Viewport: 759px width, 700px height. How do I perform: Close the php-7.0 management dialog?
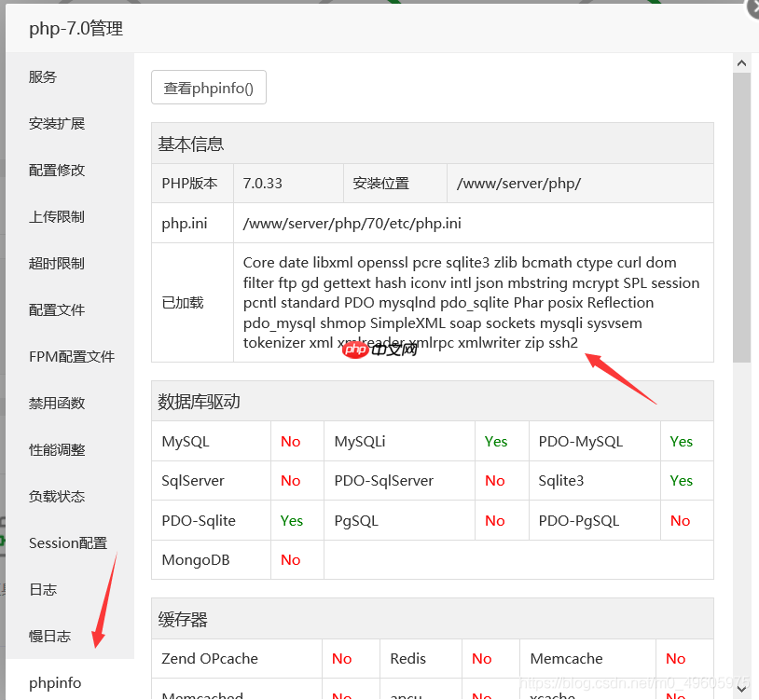click(x=753, y=9)
